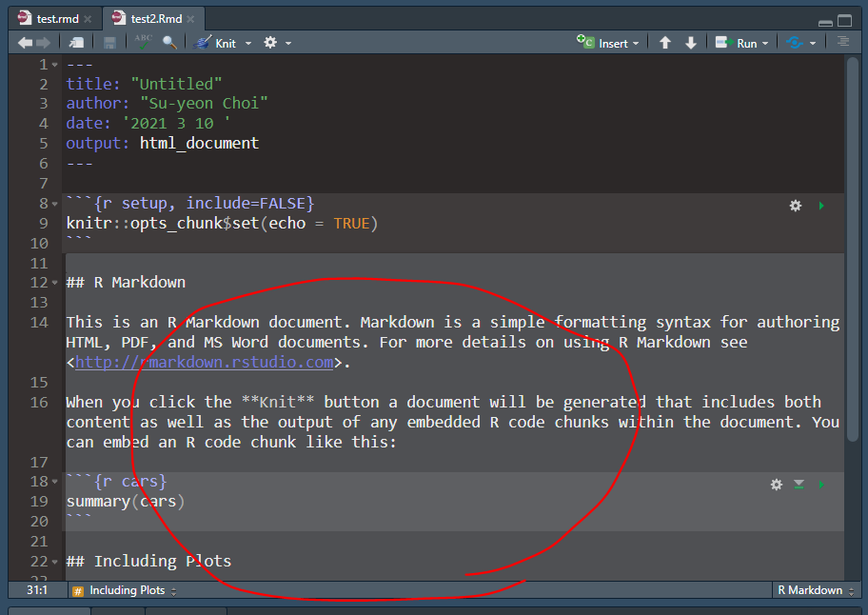Open document settings gear in toolbar
The image size is (868, 615).
(x=270, y=43)
